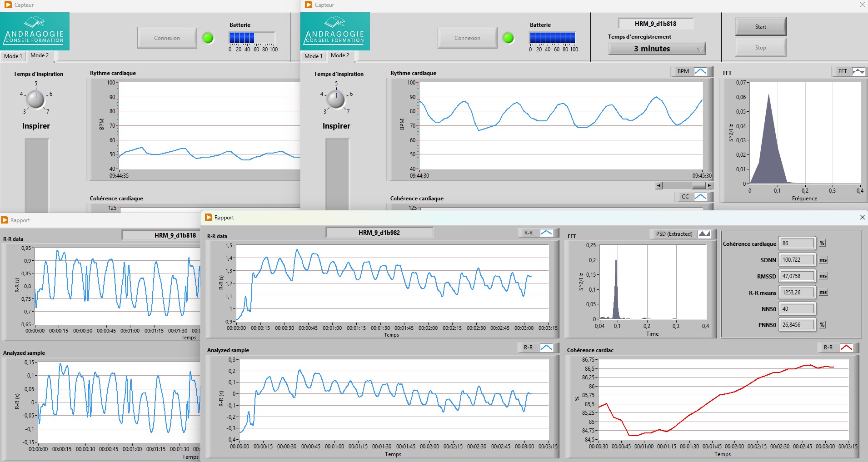Viewport: 868px width, 462px height.
Task: Select Mode 2 tab in left Capteur window
Action: [40, 55]
